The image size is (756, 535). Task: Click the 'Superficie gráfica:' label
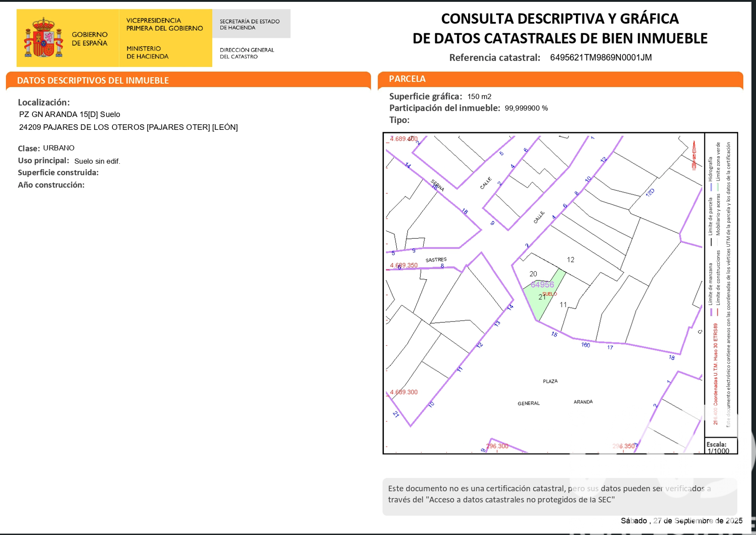pos(426,96)
